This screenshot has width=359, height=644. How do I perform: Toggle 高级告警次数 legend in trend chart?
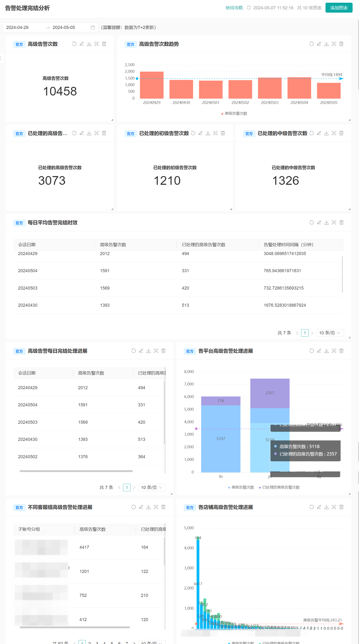pos(234,113)
